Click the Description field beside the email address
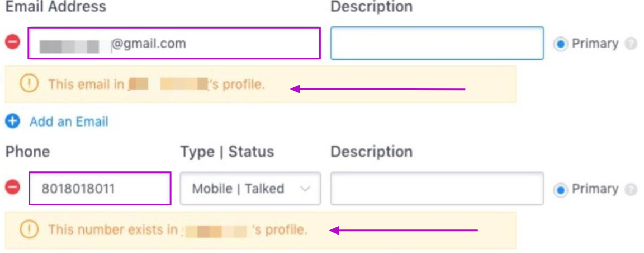The width and height of the screenshot is (644, 253). (437, 43)
